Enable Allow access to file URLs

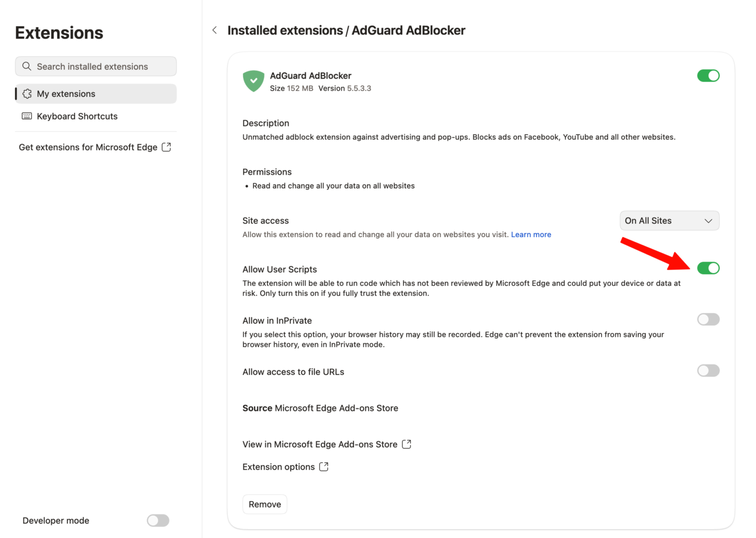point(708,371)
